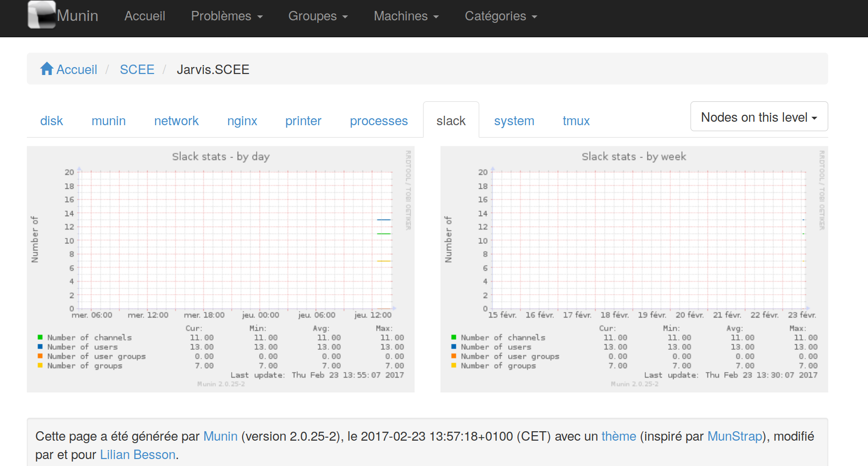Switch to the system tab
The height and width of the screenshot is (466, 868).
point(514,121)
